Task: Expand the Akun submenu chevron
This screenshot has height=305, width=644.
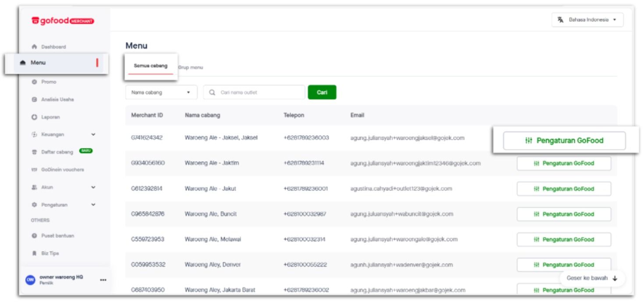Action: click(x=93, y=187)
